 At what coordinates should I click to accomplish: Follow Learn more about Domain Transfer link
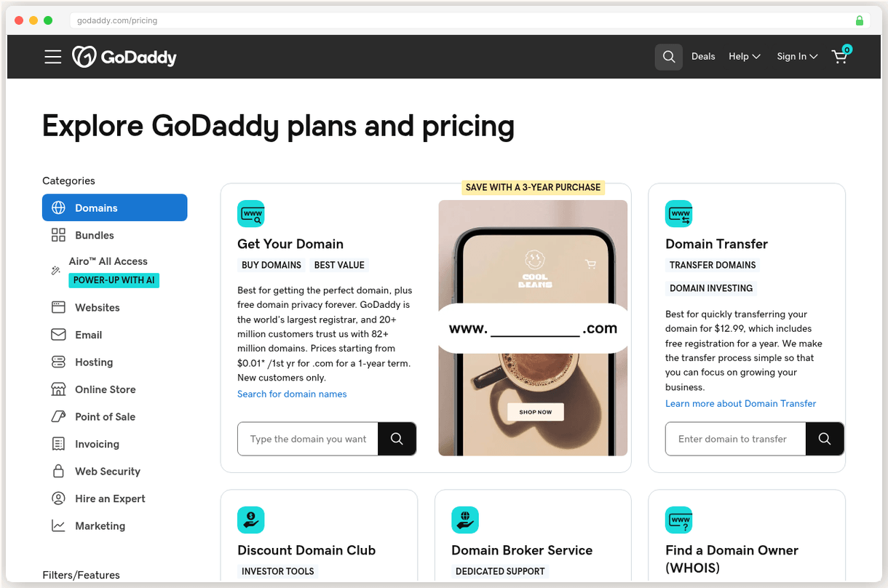point(740,403)
